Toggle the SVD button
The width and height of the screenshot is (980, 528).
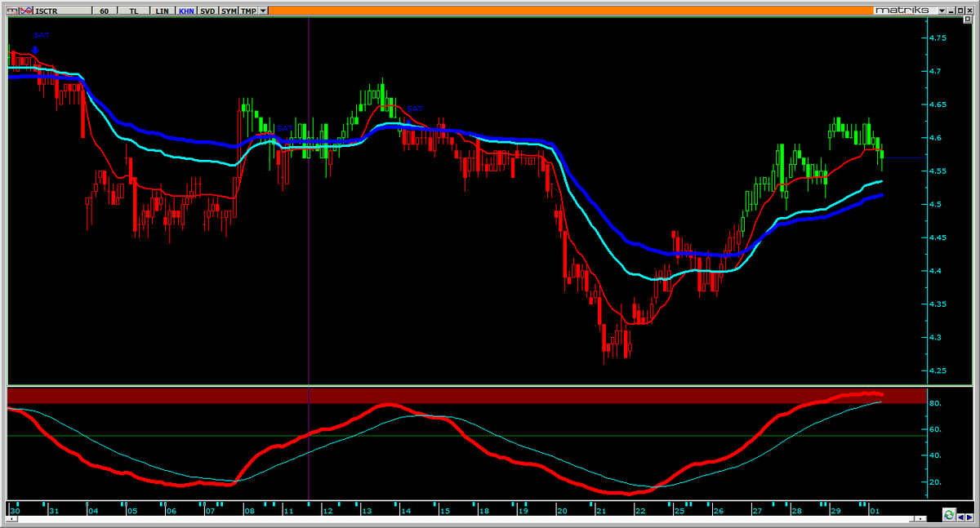pos(207,11)
